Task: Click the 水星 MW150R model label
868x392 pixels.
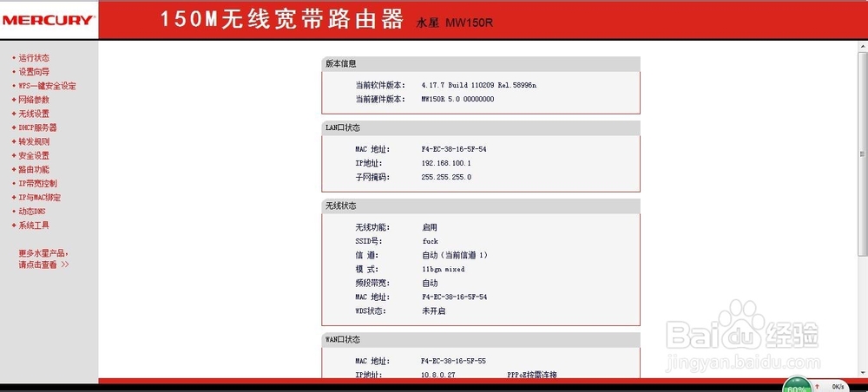Action: pos(455,23)
